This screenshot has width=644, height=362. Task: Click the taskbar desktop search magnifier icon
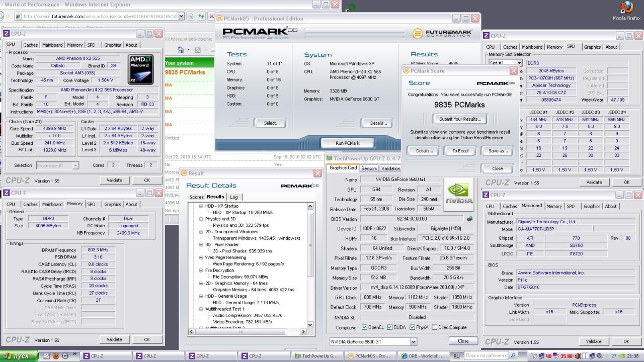[x=513, y=355]
